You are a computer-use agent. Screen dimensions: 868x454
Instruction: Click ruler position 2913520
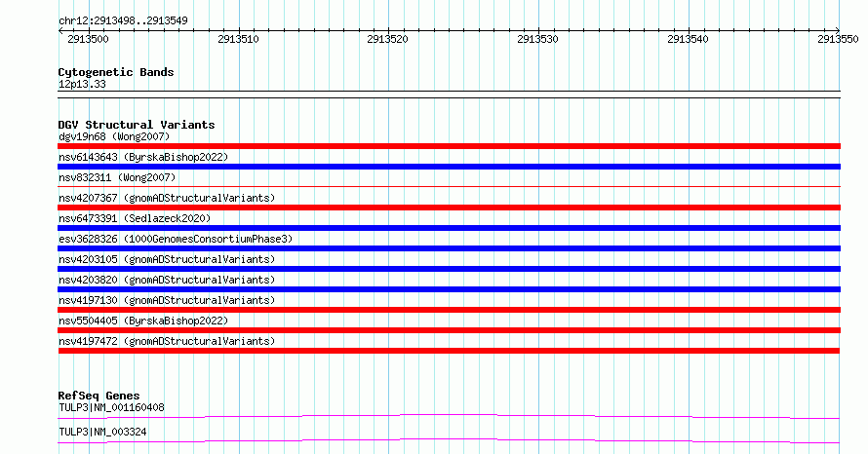click(387, 39)
